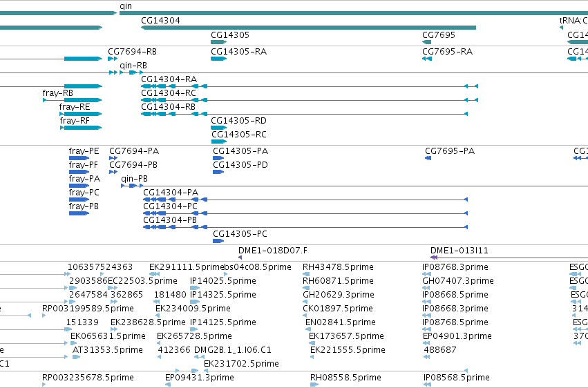Select EST RH08558.5prime

click(345, 378)
